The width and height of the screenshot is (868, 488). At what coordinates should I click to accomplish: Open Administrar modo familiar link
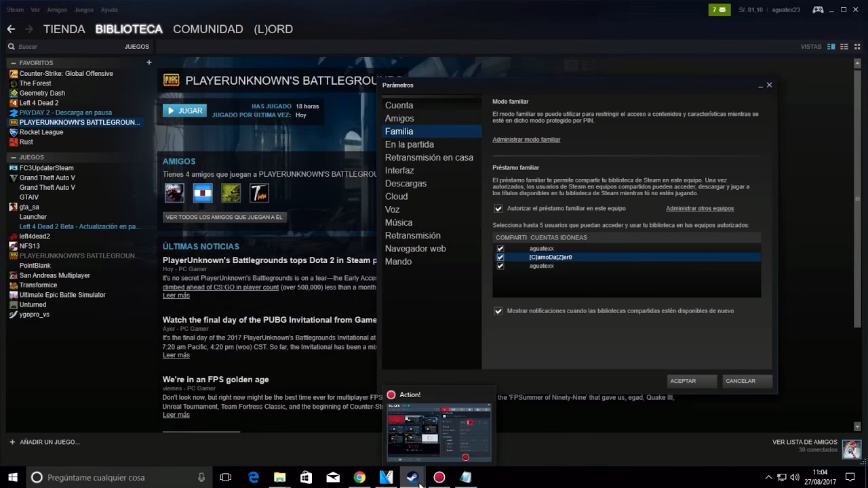pos(526,140)
